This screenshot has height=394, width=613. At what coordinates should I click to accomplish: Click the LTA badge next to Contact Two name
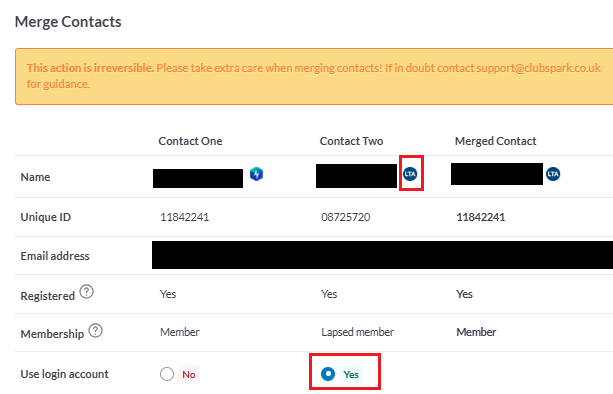[x=410, y=174]
